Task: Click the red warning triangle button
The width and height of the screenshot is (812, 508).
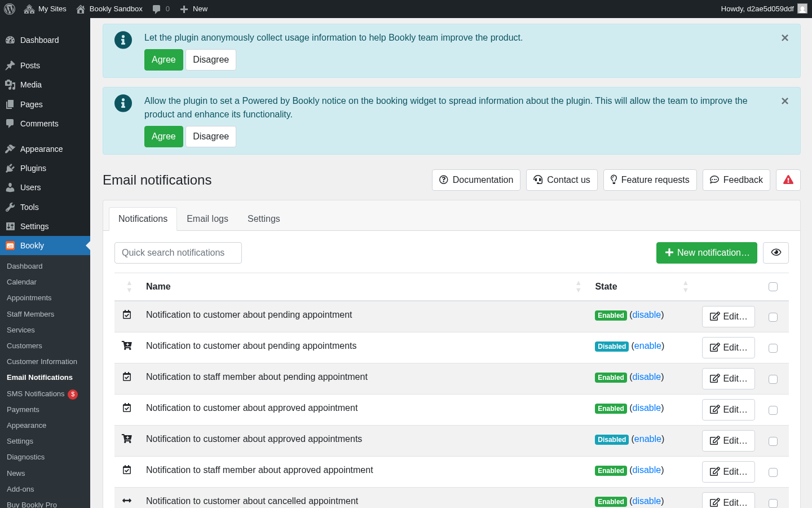Action: tap(788, 180)
